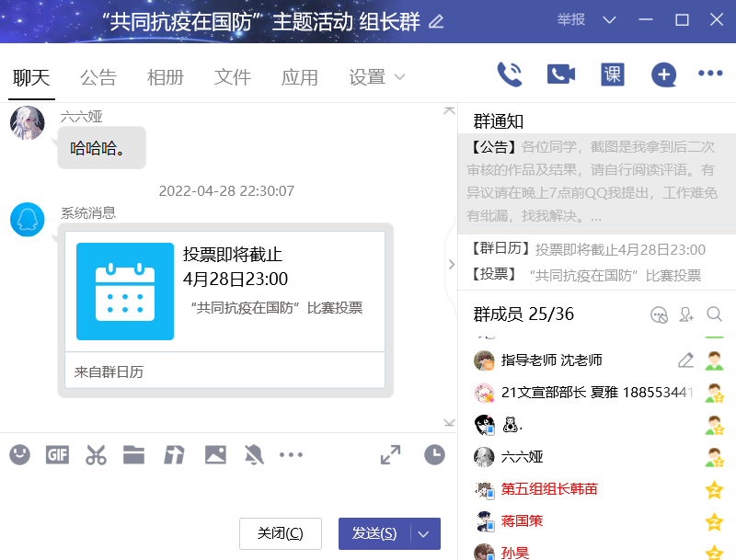Start a group video call

click(560, 74)
